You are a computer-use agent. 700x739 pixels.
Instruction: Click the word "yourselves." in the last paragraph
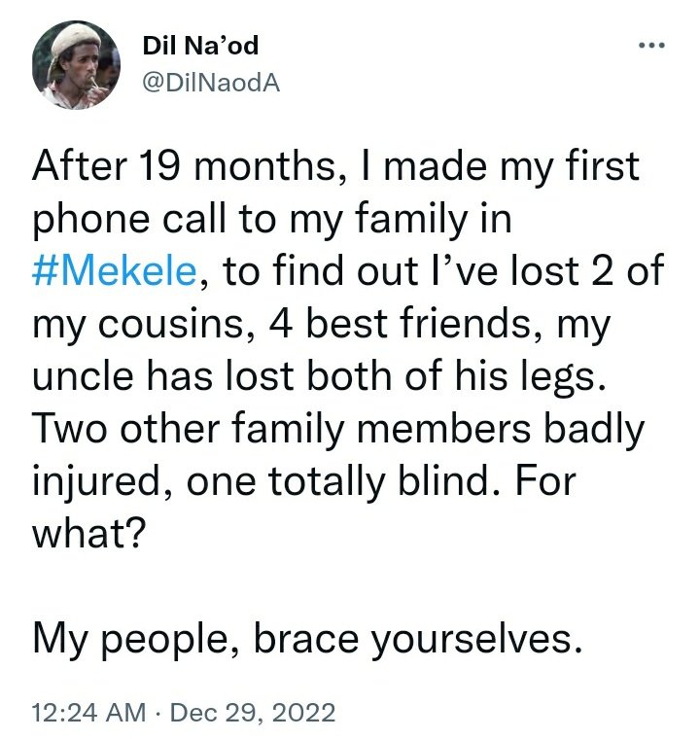[476, 640]
